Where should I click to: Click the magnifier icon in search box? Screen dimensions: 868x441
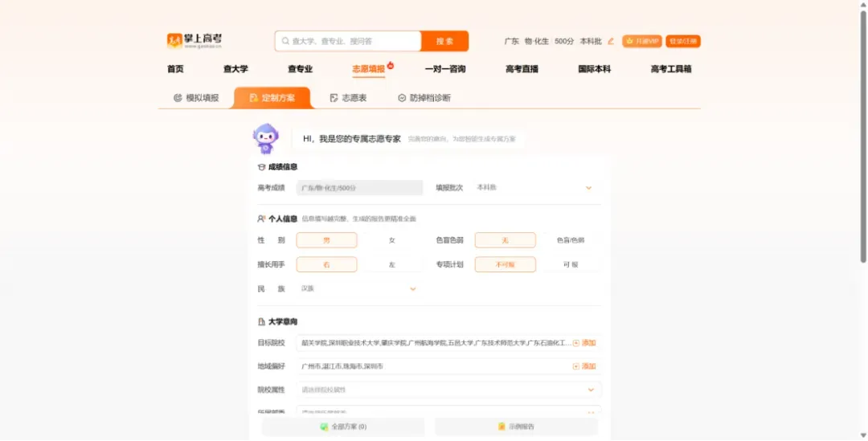tap(285, 41)
